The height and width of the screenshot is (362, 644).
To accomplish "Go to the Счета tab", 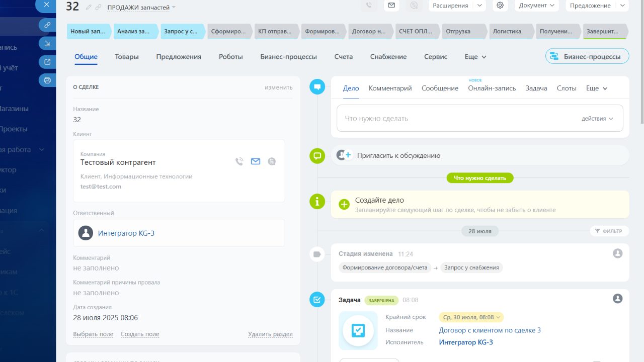I will click(x=344, y=57).
